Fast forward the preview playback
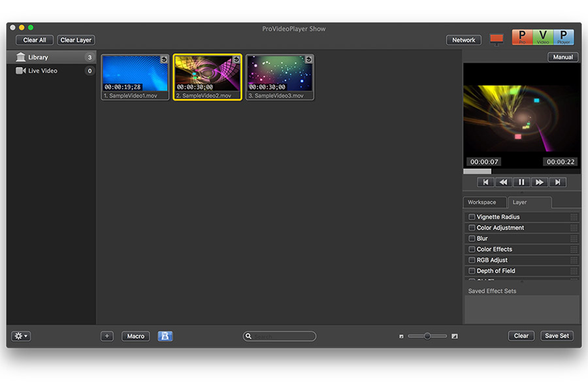 tap(540, 182)
